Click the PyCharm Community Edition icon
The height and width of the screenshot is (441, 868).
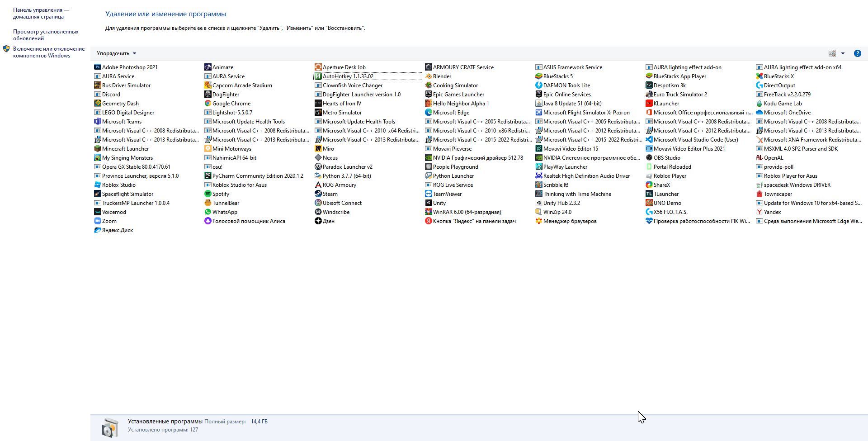[208, 175]
